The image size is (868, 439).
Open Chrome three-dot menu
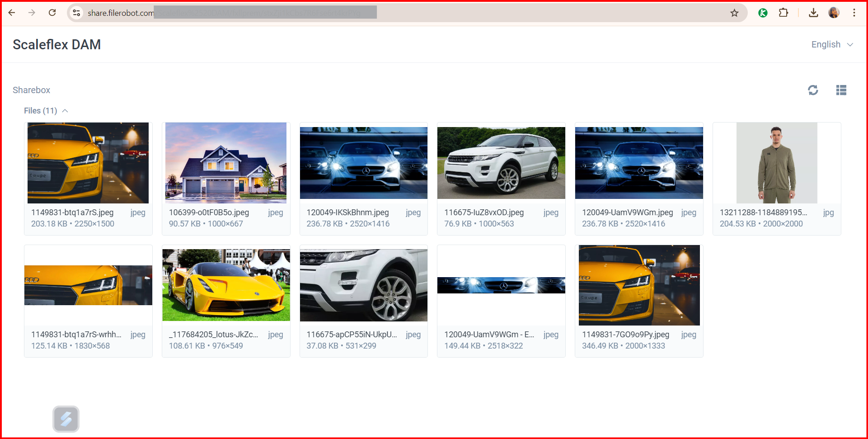pos(854,13)
